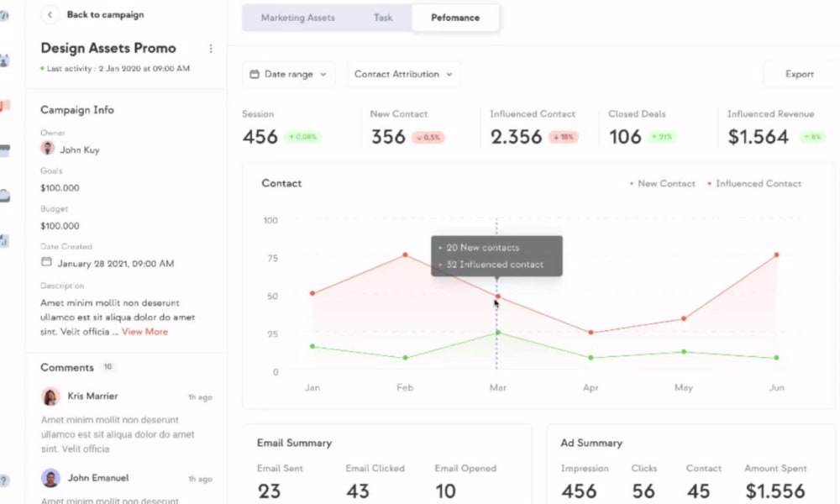
Task: Click the Back to campaign link
Action: pyautogui.click(x=106, y=14)
